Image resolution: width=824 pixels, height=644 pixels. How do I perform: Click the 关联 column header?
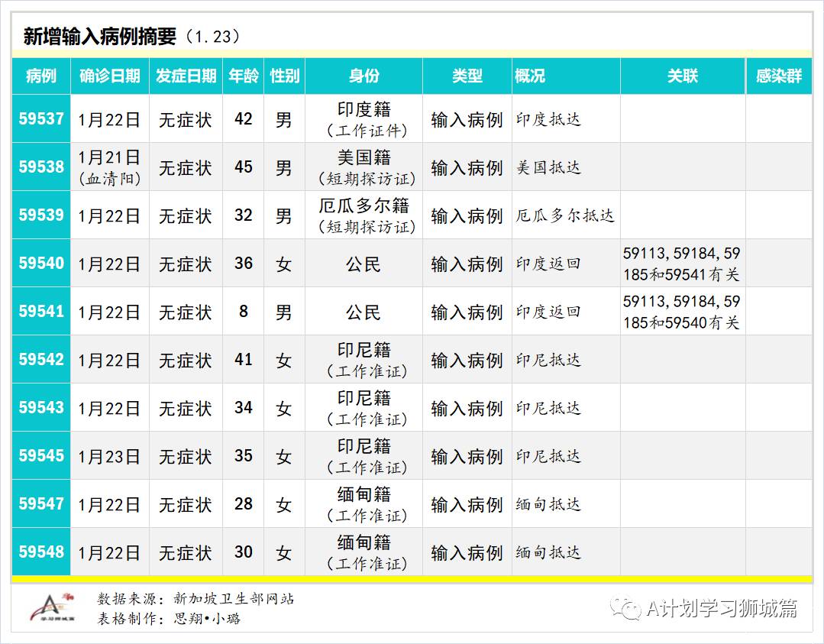point(682,76)
